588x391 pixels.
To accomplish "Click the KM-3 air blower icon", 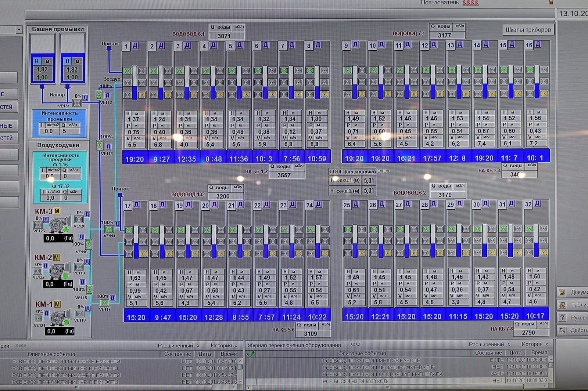I will (58, 225).
